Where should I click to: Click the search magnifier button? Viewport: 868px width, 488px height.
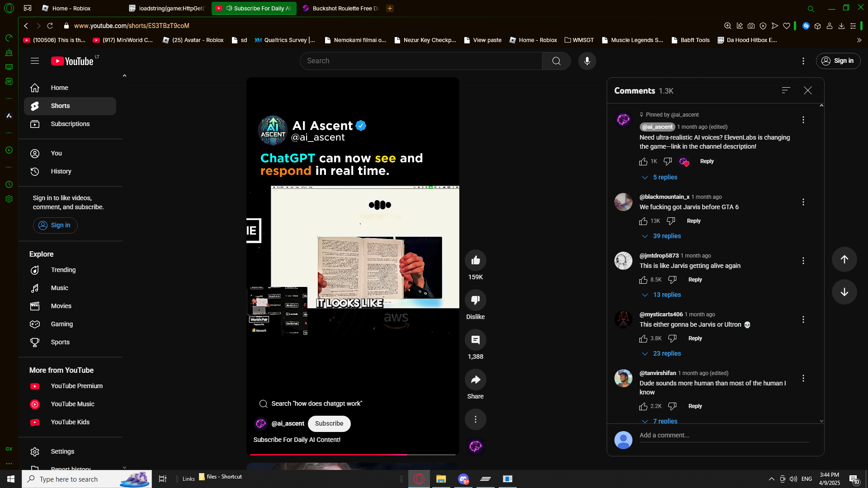click(x=556, y=61)
